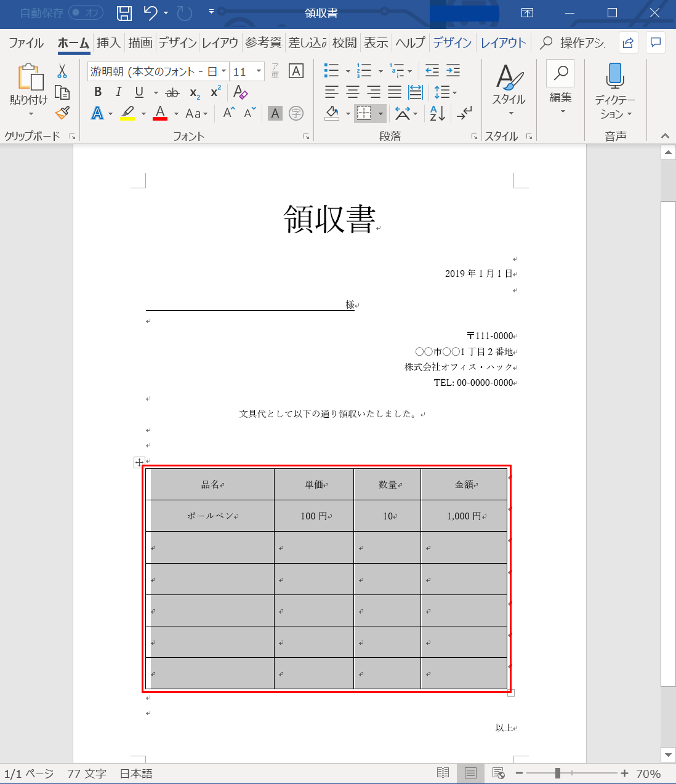Open the comments icon at top right
676x784 pixels.
pos(656,42)
